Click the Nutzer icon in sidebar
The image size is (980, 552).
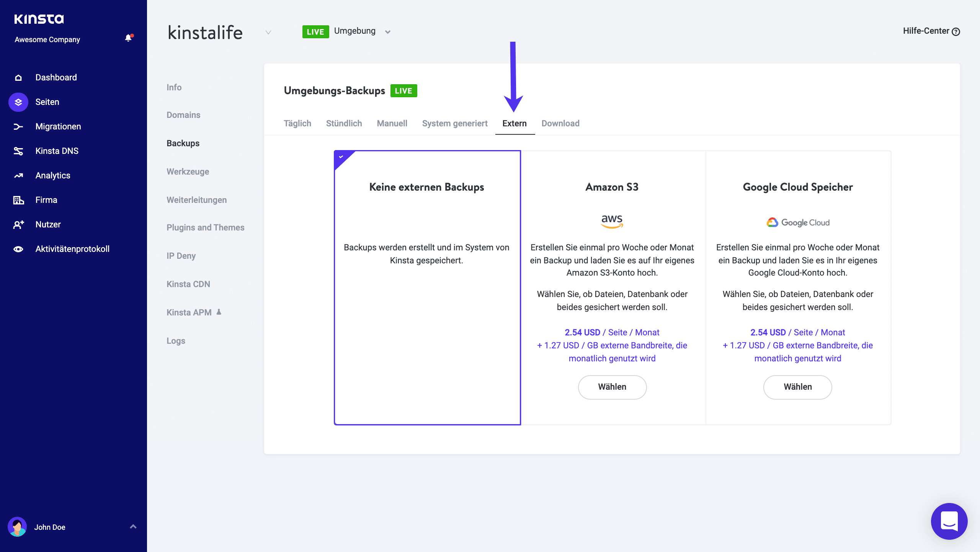point(19,224)
